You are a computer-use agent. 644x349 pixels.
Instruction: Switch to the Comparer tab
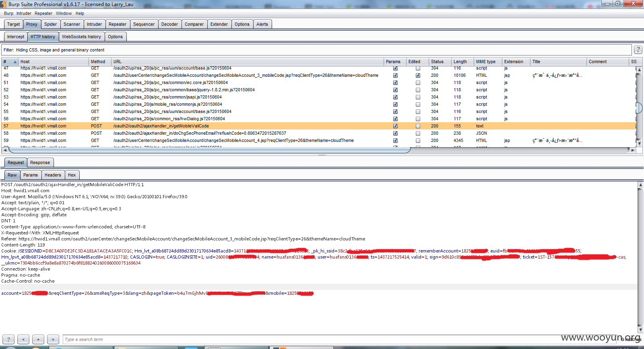(194, 24)
